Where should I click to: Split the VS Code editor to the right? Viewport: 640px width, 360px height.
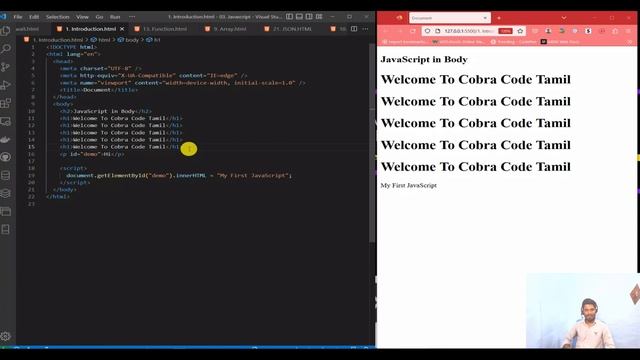[x=354, y=29]
